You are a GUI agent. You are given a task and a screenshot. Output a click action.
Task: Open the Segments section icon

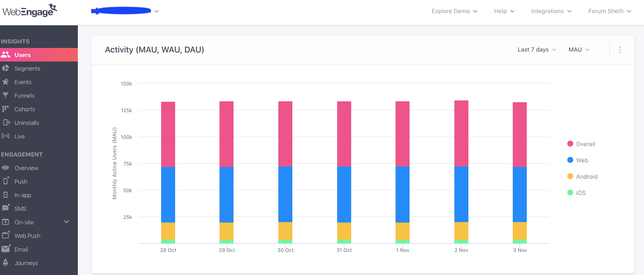click(6, 68)
